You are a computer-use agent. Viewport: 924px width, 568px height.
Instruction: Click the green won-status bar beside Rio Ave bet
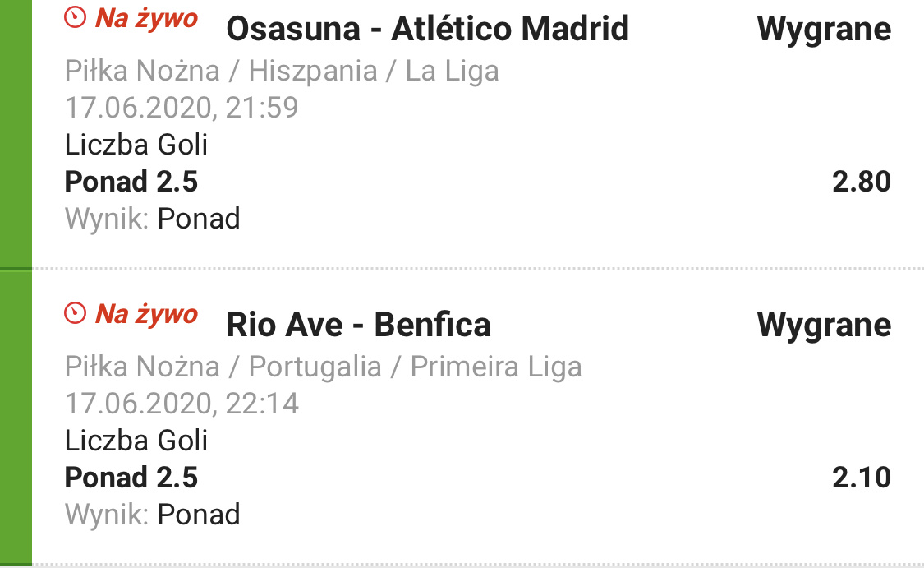(x=16, y=418)
